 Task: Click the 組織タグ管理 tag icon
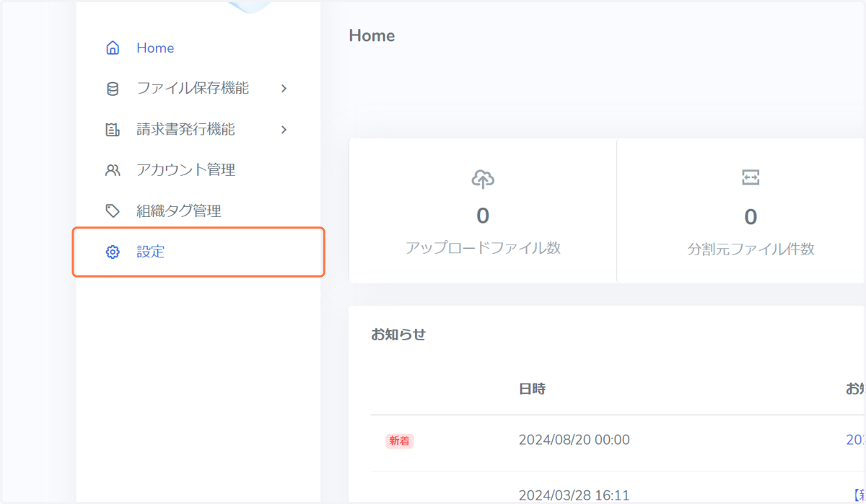tap(113, 211)
